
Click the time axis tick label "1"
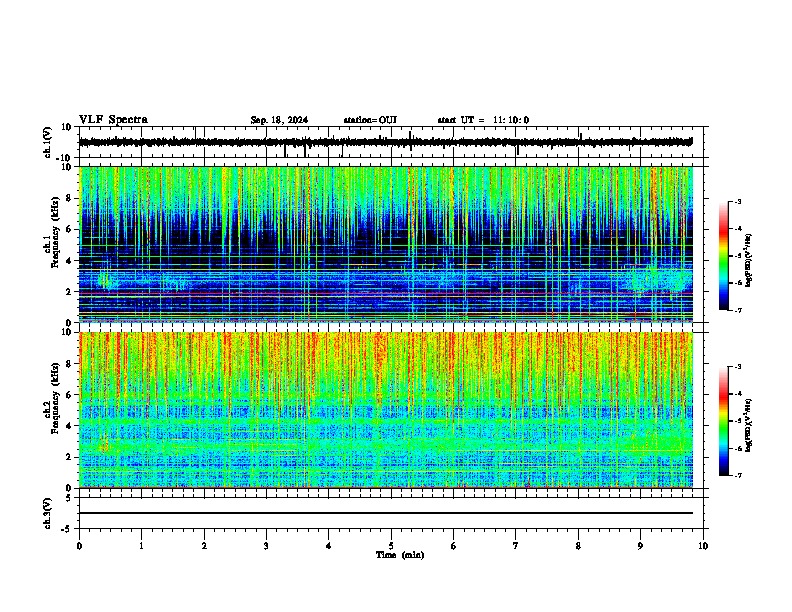point(141,546)
